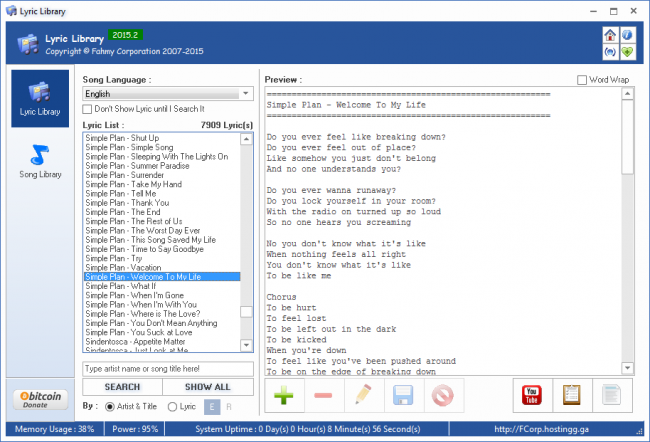Select Simple Plan - The Worst Day Ever
The width and height of the screenshot is (650, 442).
pyautogui.click(x=162, y=231)
